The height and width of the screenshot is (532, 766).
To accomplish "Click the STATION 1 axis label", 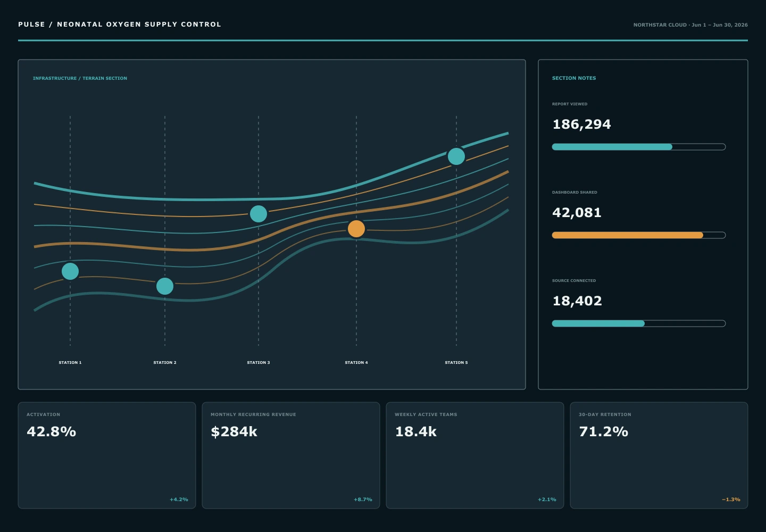I will click(x=70, y=363).
